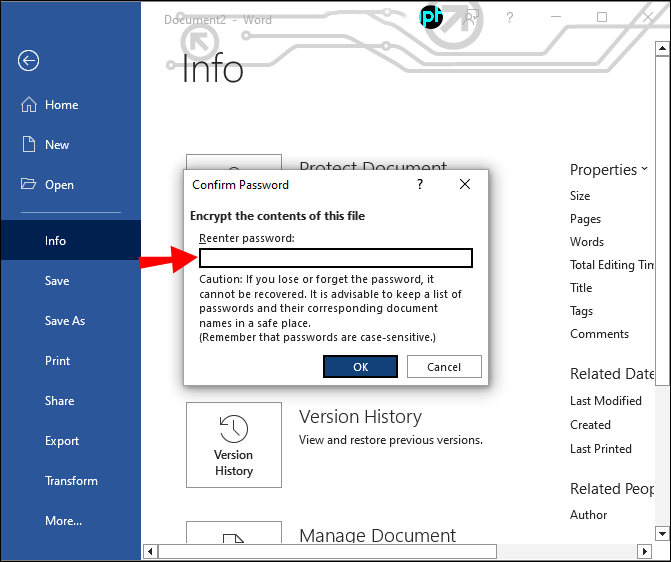This screenshot has width=671, height=562.
Task: Close the Confirm Password dialog
Action: 465,185
